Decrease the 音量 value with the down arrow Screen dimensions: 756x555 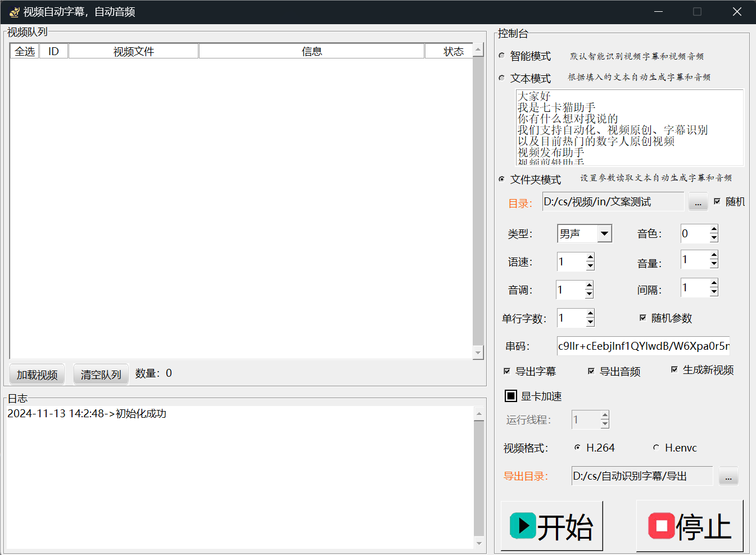714,264
